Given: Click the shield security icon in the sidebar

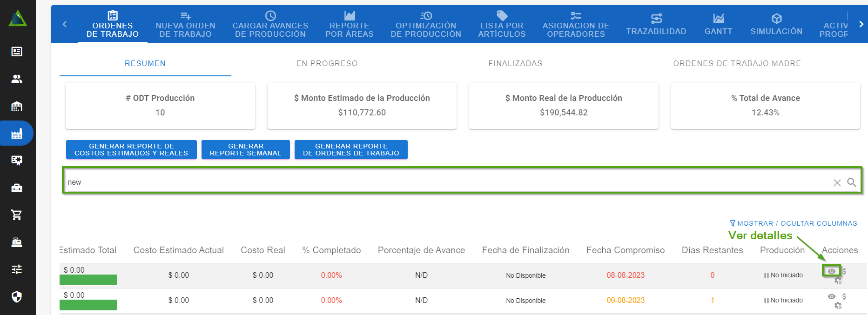Looking at the screenshot, I should pyautogui.click(x=17, y=297).
